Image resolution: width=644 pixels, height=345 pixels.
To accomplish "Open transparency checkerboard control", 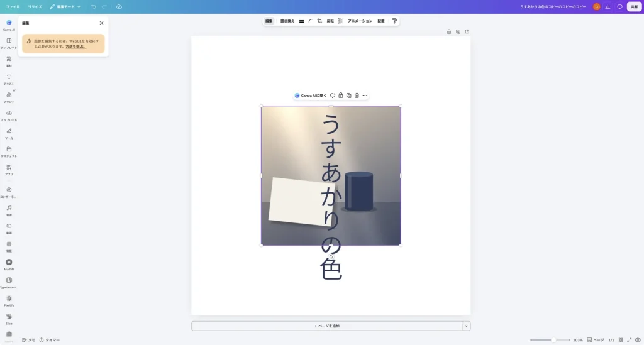I will click(340, 21).
